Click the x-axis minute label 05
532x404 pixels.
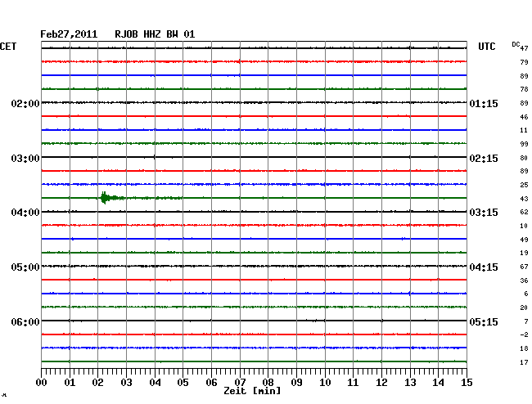coord(183,383)
